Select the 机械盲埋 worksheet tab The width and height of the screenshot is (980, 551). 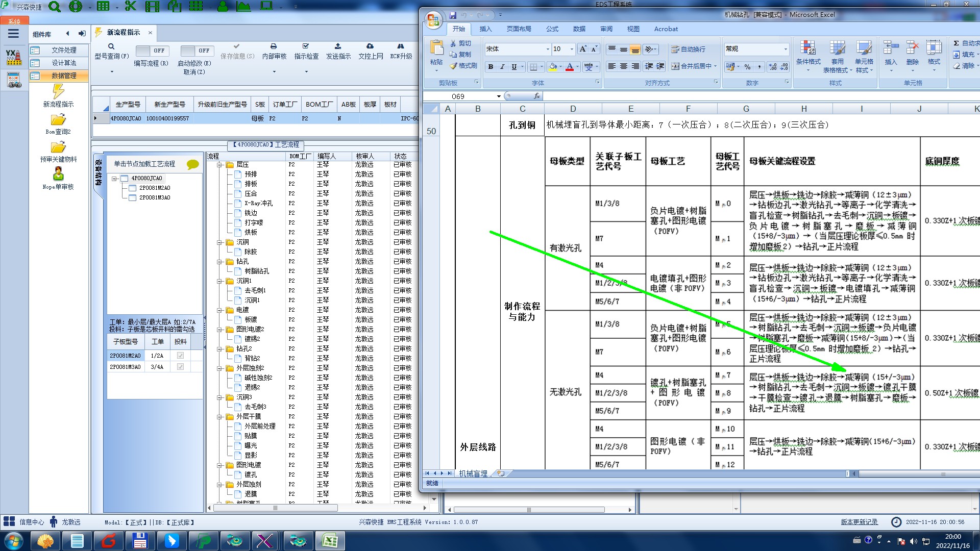(x=473, y=473)
